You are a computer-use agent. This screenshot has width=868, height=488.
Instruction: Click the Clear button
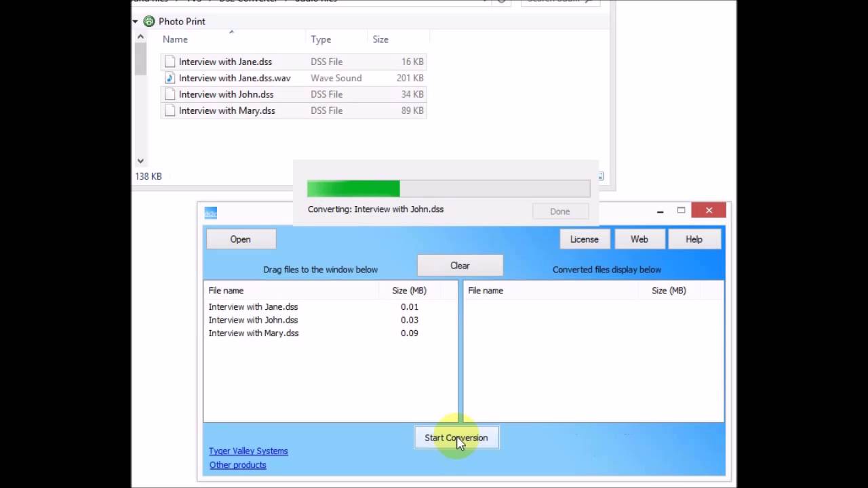tap(460, 266)
